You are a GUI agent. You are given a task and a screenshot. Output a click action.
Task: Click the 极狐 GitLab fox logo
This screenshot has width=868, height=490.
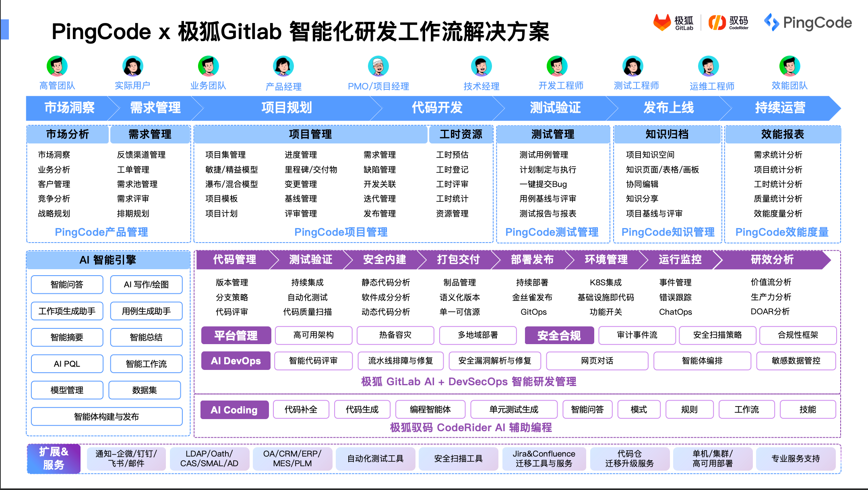coord(662,22)
